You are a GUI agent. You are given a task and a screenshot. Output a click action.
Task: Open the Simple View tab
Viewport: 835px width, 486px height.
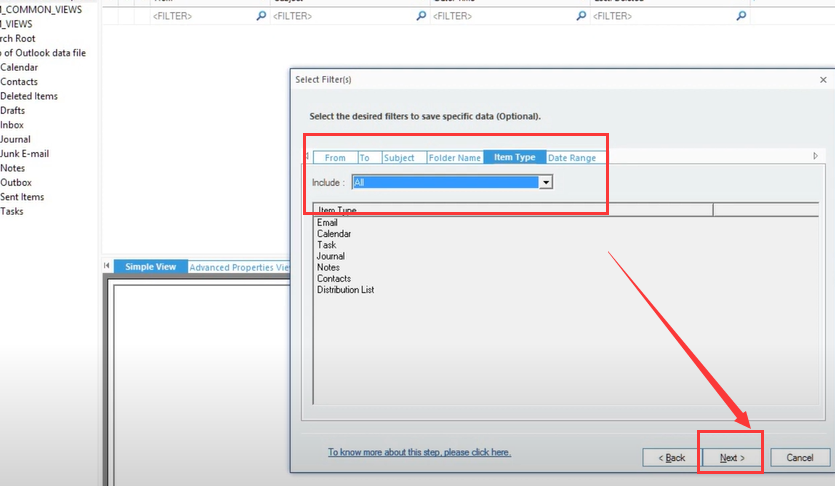coord(151,267)
